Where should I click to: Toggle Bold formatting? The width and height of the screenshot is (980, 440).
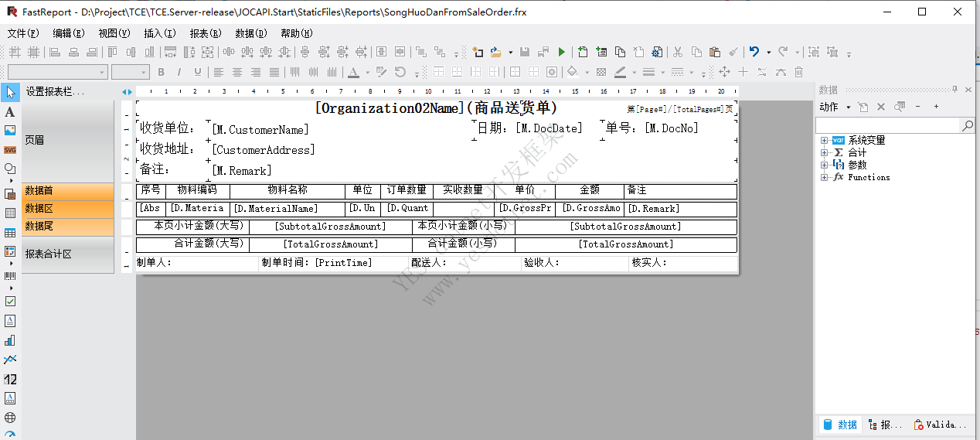[161, 72]
